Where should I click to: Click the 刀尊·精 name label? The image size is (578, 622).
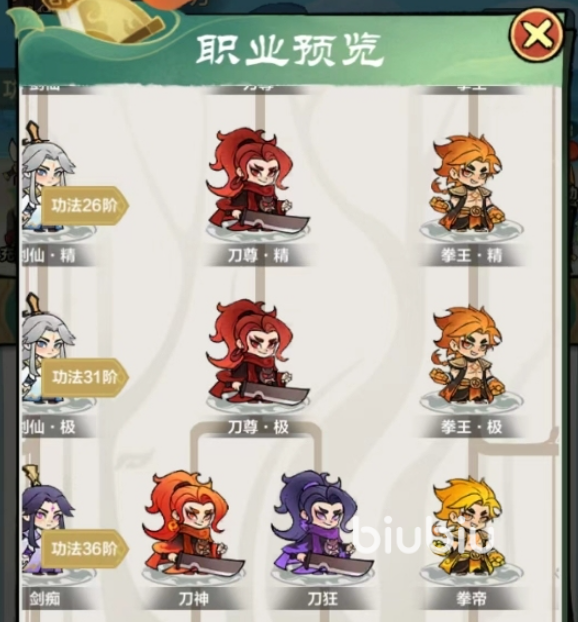click(258, 255)
